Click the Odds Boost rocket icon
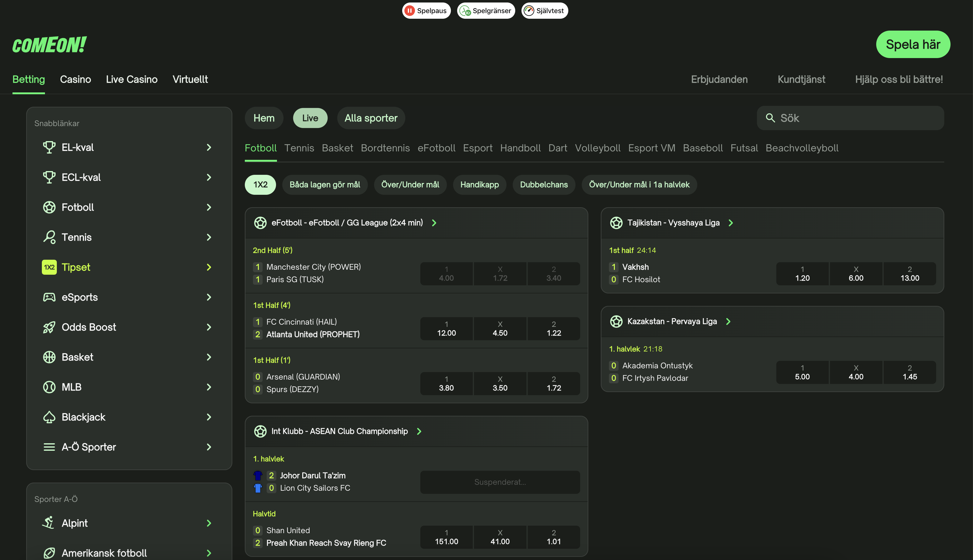 [49, 327]
